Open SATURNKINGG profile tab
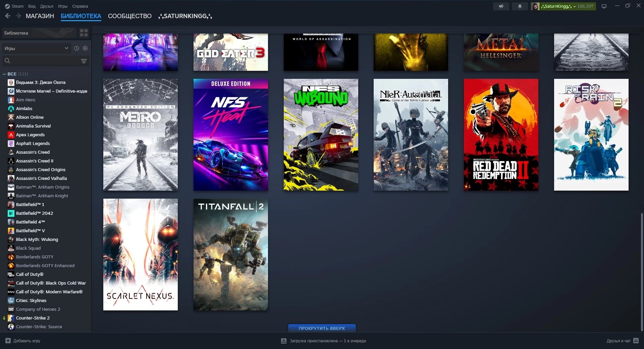The width and height of the screenshot is (644, 349). (x=185, y=16)
